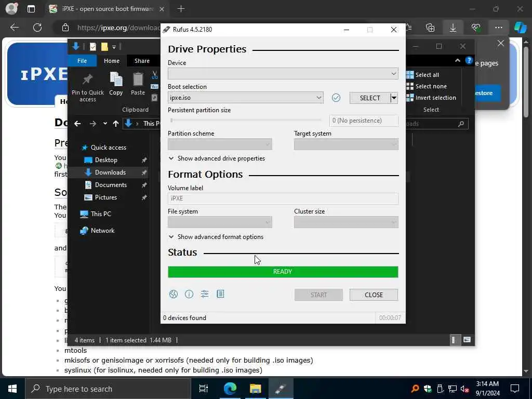Show the Rufus log icon
This screenshot has width=532, height=399.
(220, 294)
